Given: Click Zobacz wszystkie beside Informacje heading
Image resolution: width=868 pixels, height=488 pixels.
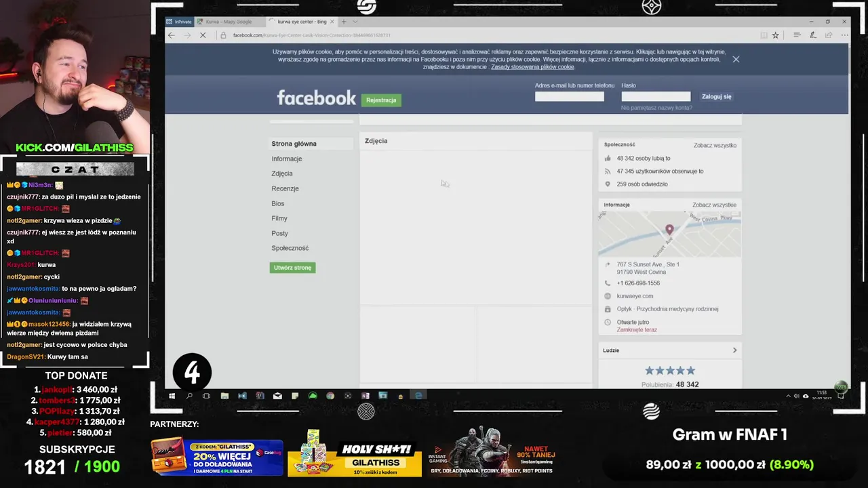Looking at the screenshot, I should 714,205.
